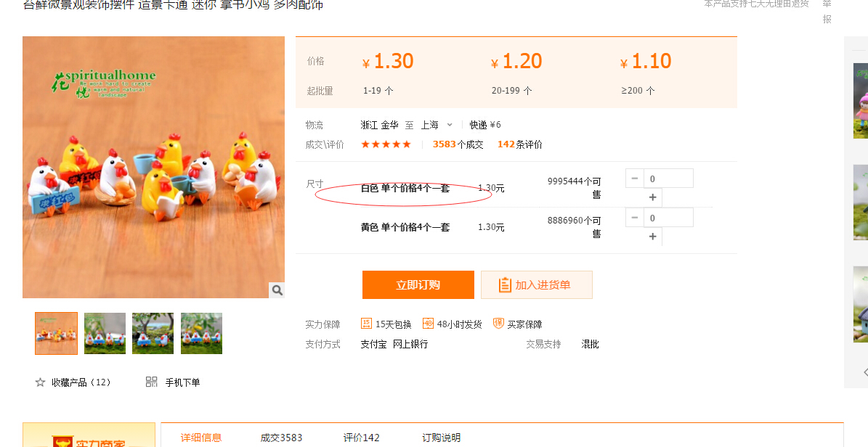Select the fourth product thumbnail
This screenshot has width=868, height=447.
(x=201, y=334)
